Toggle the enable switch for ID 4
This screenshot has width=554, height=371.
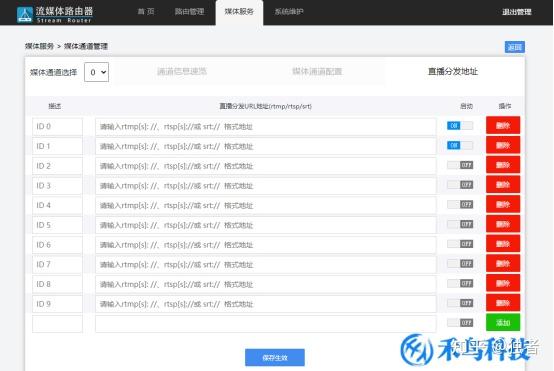[x=460, y=205]
